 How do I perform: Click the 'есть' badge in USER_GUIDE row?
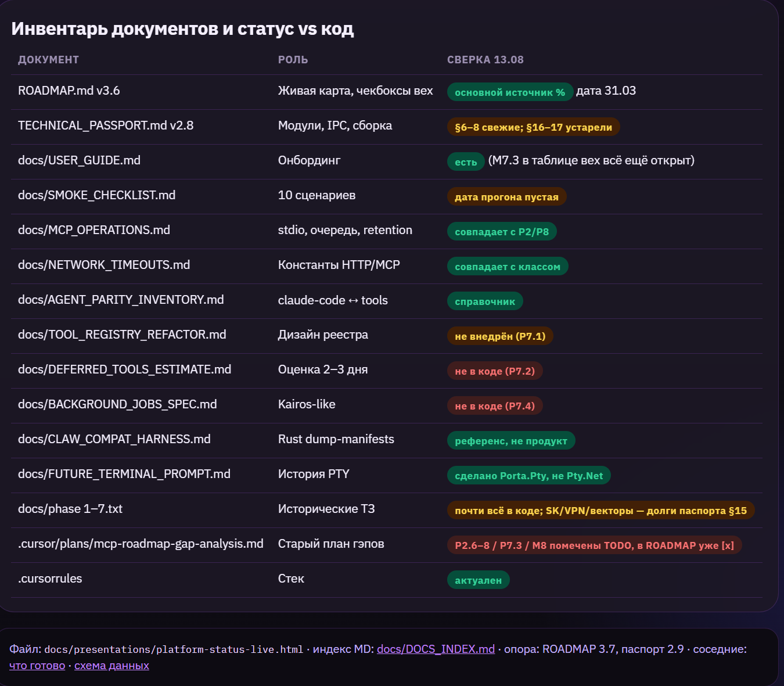[x=466, y=161]
